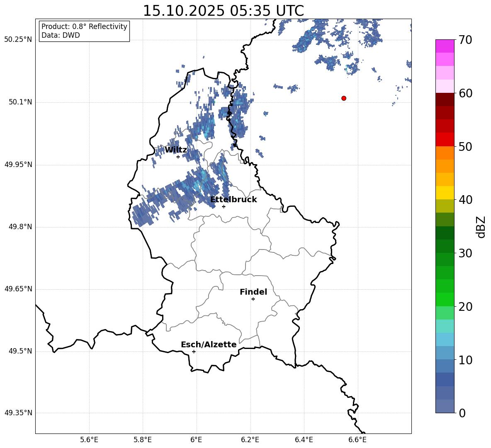The width and height of the screenshot is (491, 448).
Task: Click the Esch/Alzette station cross marker
Action: pos(194,351)
